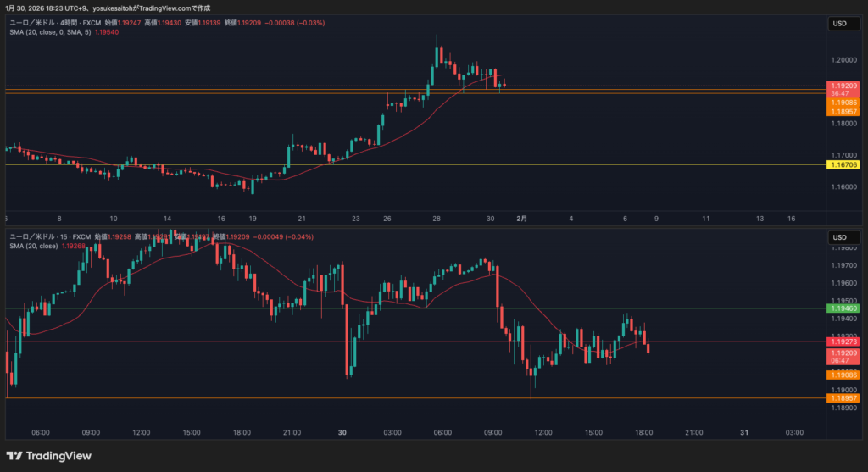Click the '28' date on the upper time axis
Screen dimensions: 868x472
click(x=436, y=218)
